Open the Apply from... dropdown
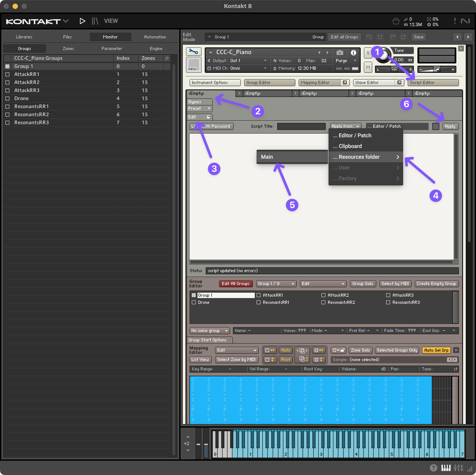 (x=345, y=126)
